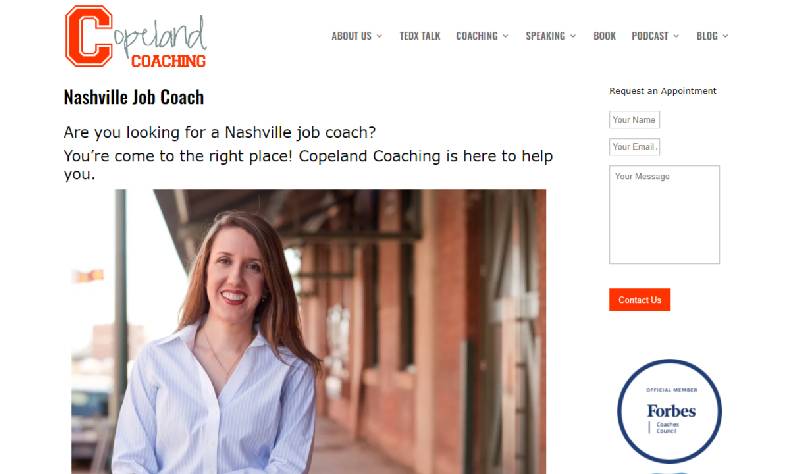Open the TEDx Talk page
Image resolution: width=800 pixels, height=474 pixels.
tap(420, 36)
